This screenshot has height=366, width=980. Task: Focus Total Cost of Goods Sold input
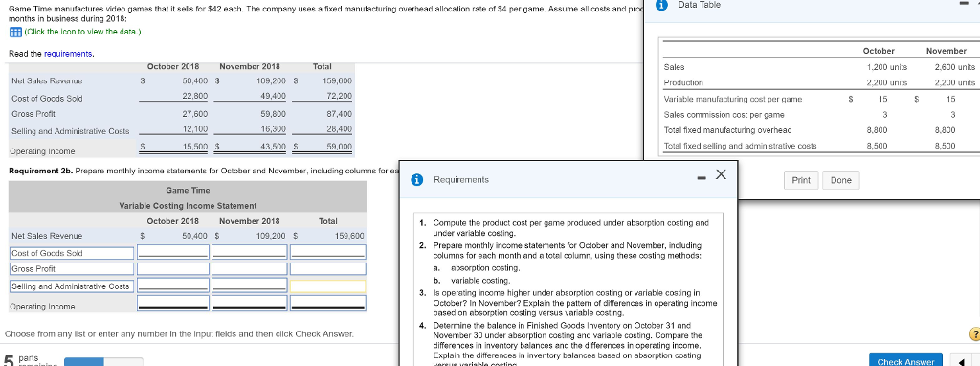tap(328, 252)
